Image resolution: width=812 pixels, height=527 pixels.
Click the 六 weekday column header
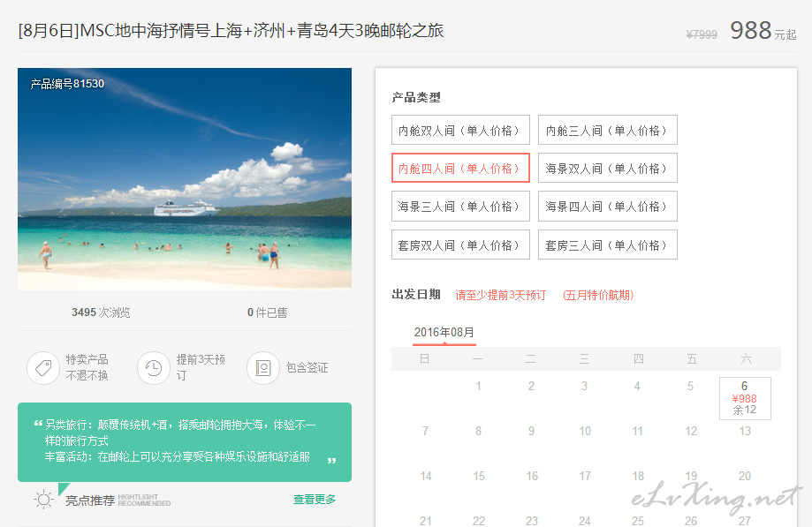coord(746,359)
